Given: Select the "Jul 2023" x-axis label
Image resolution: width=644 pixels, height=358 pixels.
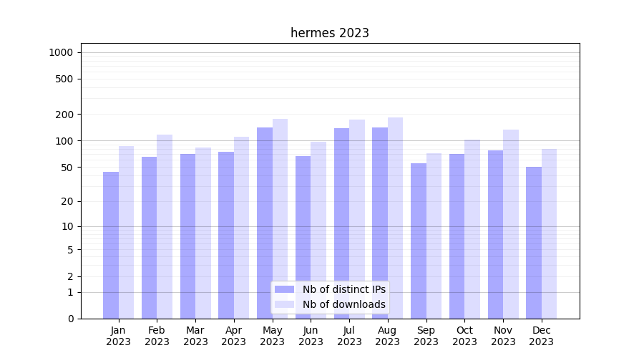Looking at the screenshot, I should (x=349, y=336).
